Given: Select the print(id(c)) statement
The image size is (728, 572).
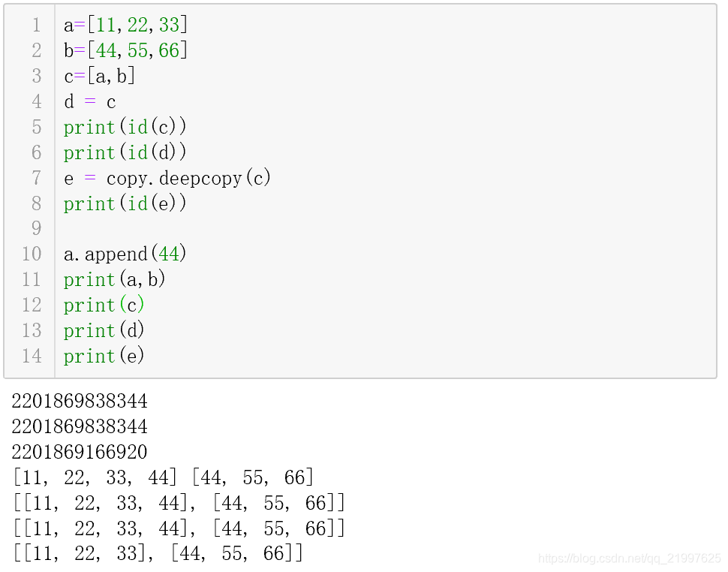Looking at the screenshot, I should [x=124, y=127].
